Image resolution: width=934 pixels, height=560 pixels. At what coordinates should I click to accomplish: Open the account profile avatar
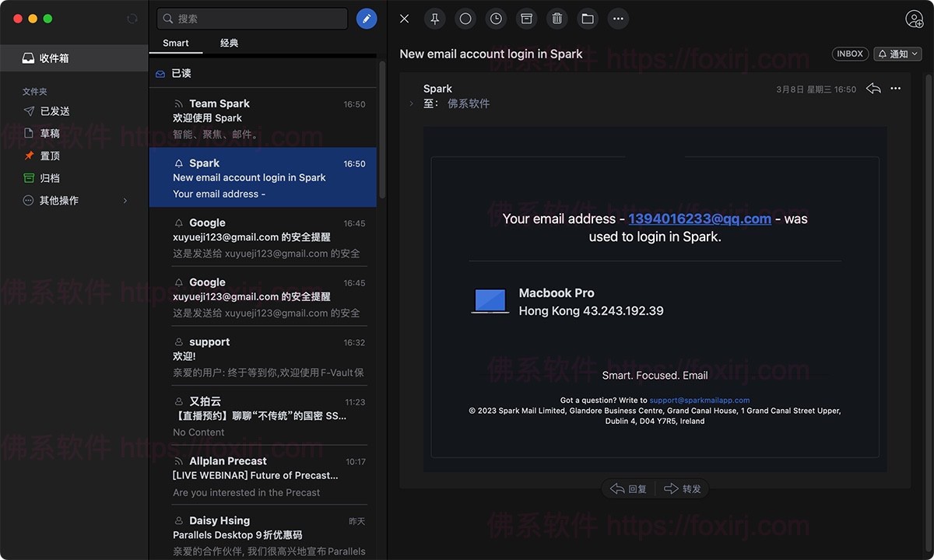(915, 19)
